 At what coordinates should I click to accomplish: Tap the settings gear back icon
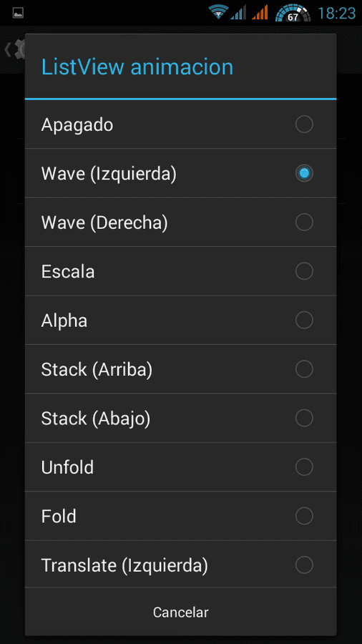point(15,49)
